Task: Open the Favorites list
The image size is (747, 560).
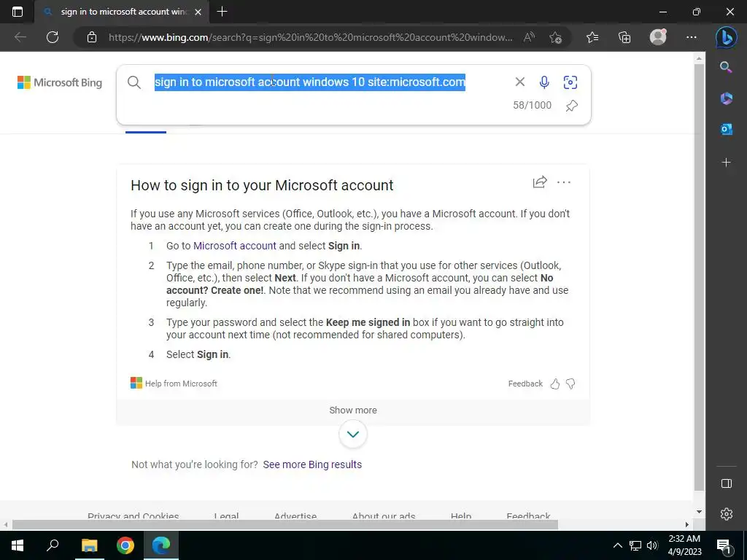Action: (x=592, y=37)
